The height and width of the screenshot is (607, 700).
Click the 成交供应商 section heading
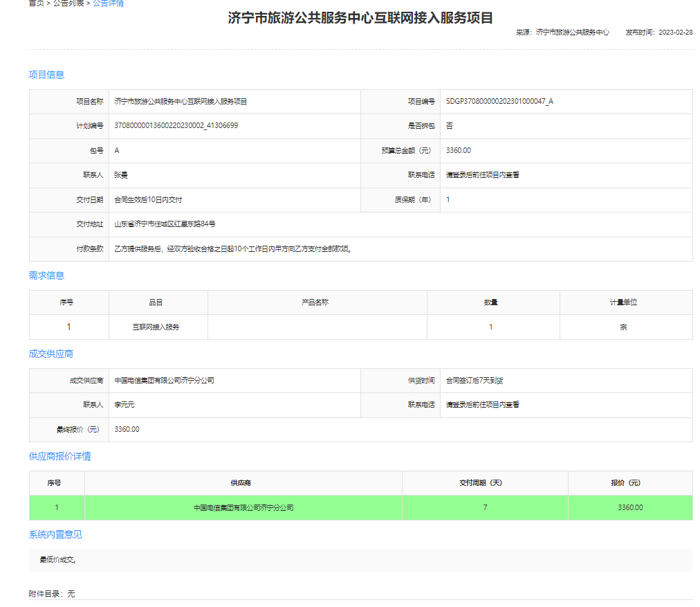click(50, 354)
